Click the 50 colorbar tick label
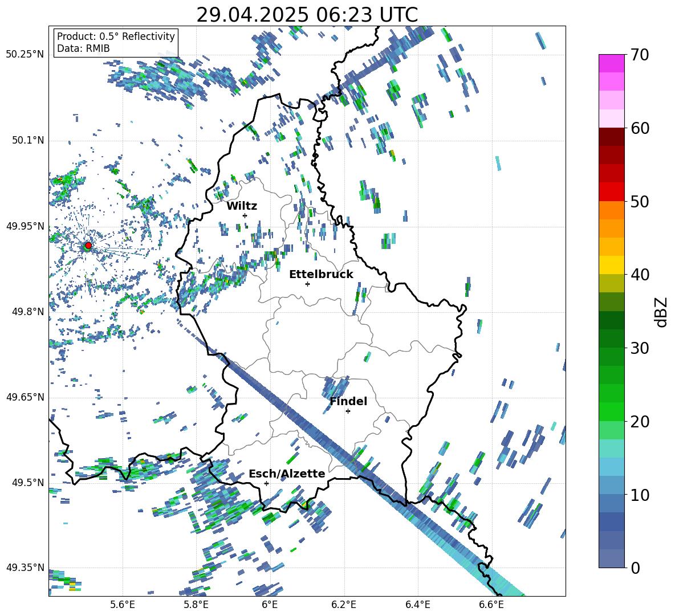Viewport: 675px width, 616px height. pyautogui.click(x=640, y=202)
